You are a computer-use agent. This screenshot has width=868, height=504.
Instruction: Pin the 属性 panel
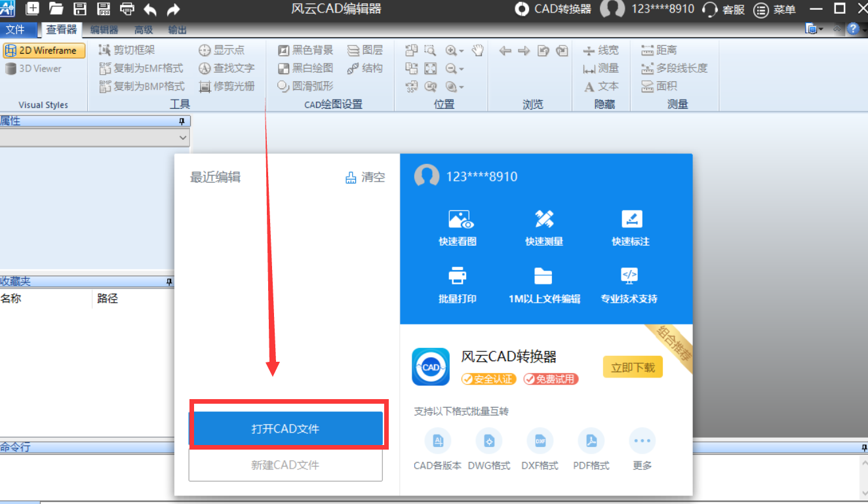point(182,121)
